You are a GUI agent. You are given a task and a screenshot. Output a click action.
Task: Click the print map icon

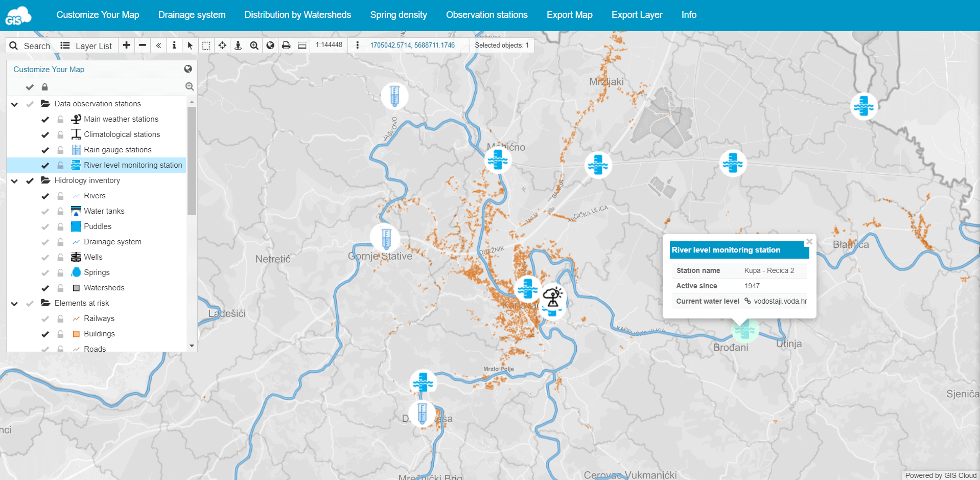[286, 45]
